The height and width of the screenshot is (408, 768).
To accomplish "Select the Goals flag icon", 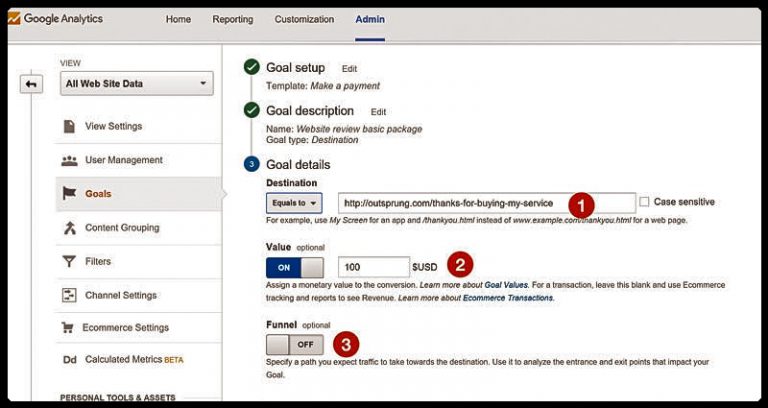I will 69,194.
